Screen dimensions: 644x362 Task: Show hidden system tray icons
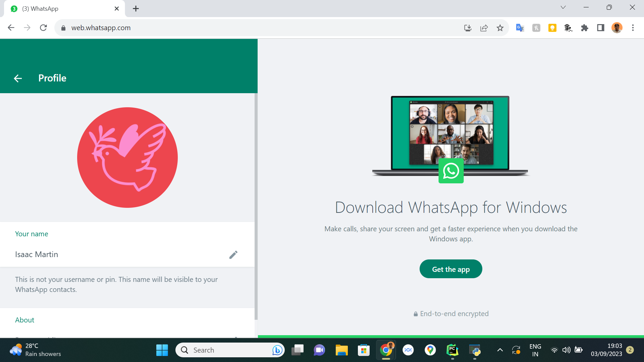click(x=500, y=350)
